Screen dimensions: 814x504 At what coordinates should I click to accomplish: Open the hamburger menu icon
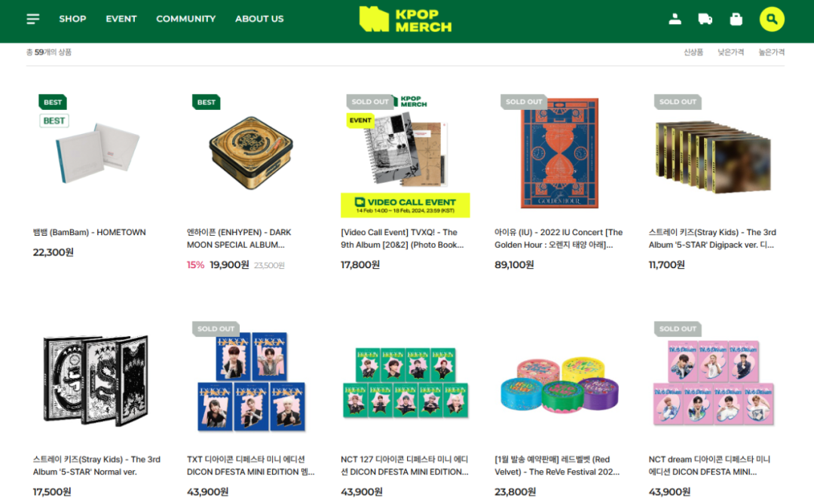tap(32, 19)
